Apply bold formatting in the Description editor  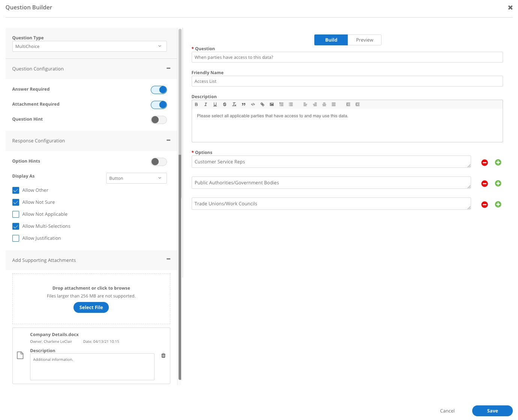click(196, 104)
